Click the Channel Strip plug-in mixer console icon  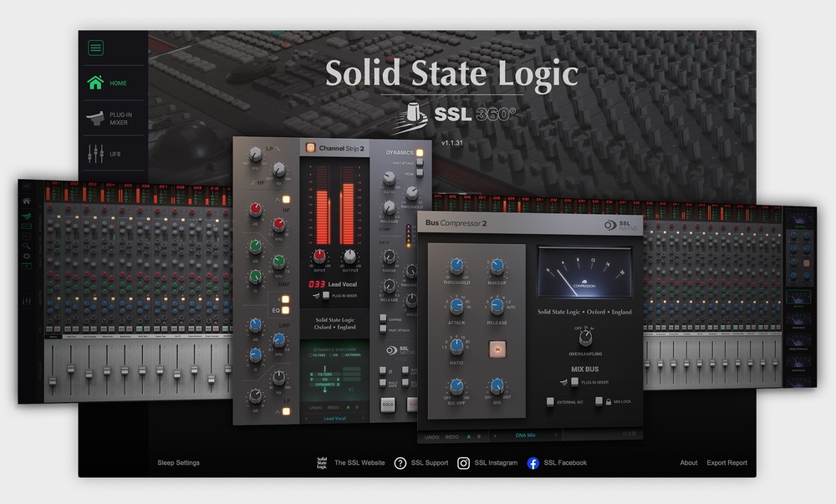tap(316, 295)
